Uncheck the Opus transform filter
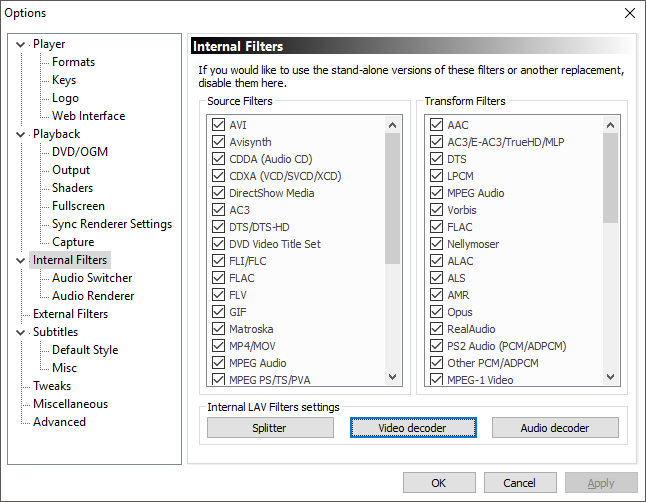Image resolution: width=646 pixels, height=502 pixels. pos(436,312)
